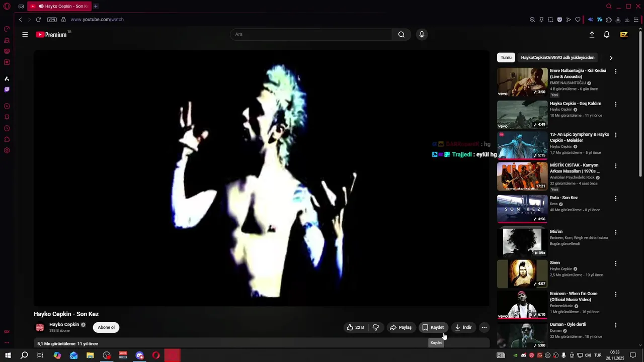Open options menu for Siren video
Screen dimensions: 644x362
tap(615, 263)
